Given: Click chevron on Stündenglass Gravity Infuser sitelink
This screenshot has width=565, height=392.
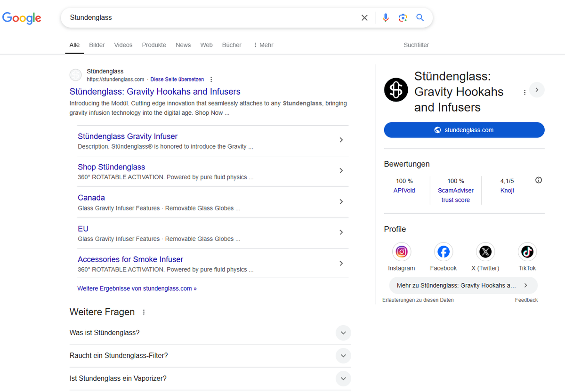Looking at the screenshot, I should 341,140.
